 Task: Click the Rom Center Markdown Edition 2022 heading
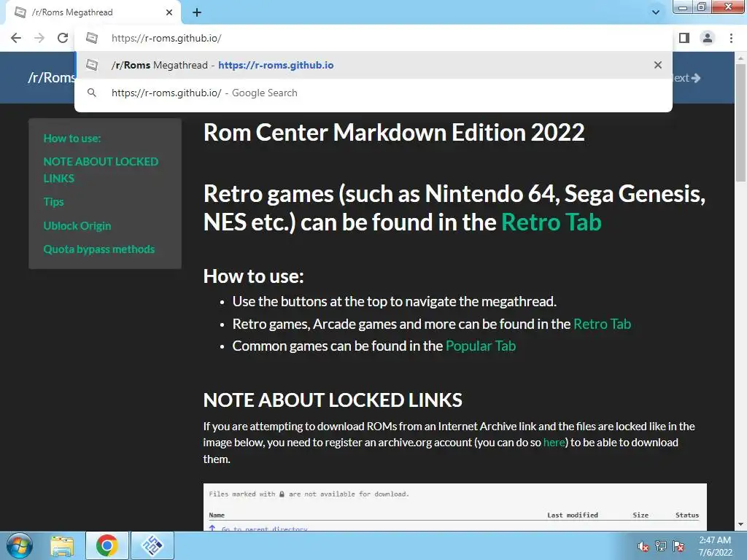[394, 133]
